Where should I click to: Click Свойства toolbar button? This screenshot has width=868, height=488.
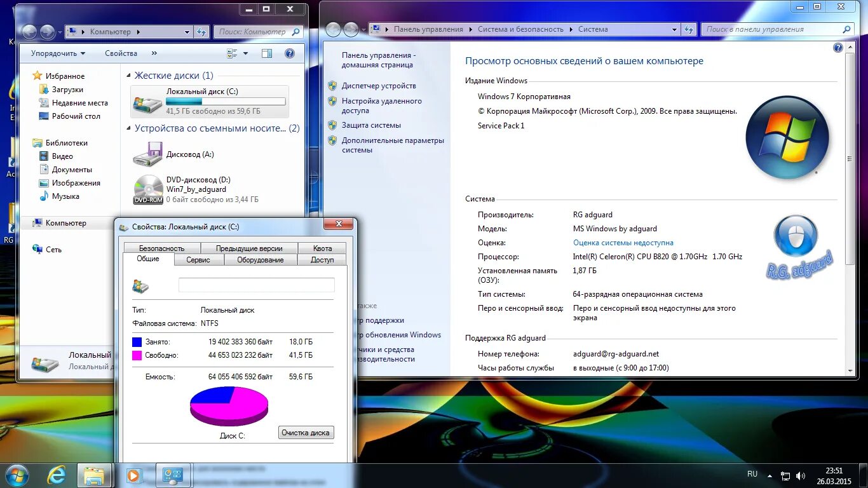click(121, 53)
